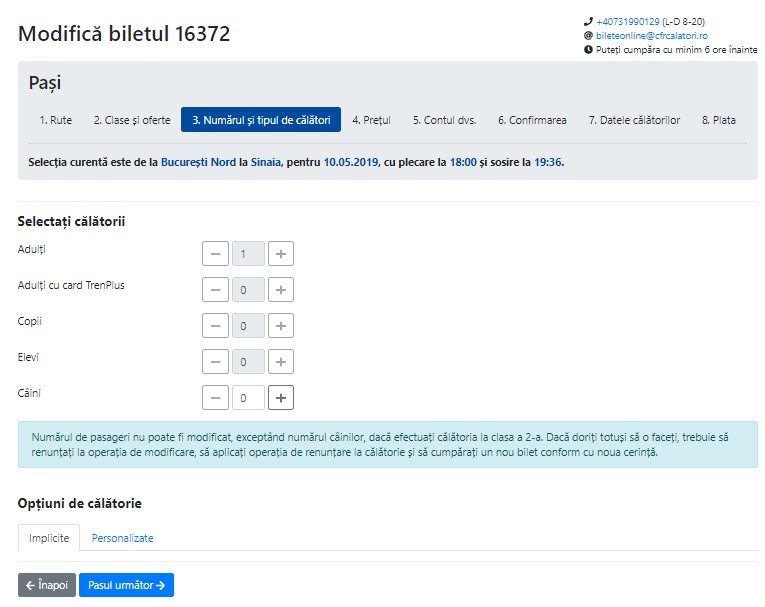The image size is (765, 607).
Task: Click 'Puteți cumpăra cu minim 6 ore înainte' text
Action: 677,49
